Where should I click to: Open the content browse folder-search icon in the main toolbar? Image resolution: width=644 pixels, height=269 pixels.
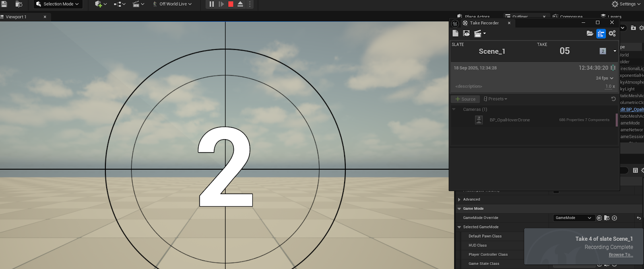pos(19,4)
